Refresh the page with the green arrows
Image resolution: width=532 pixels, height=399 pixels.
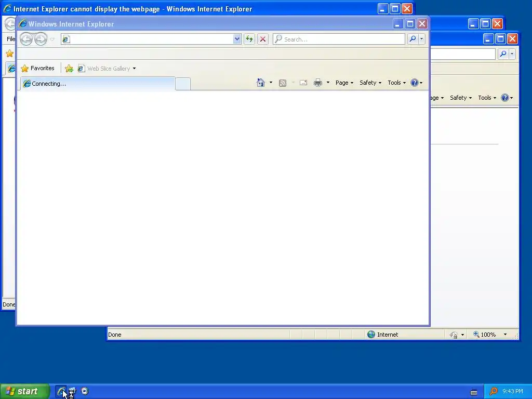249,39
